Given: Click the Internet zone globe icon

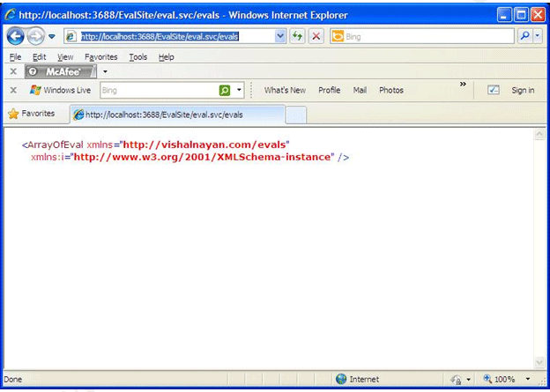Looking at the screenshot, I should 341,379.
